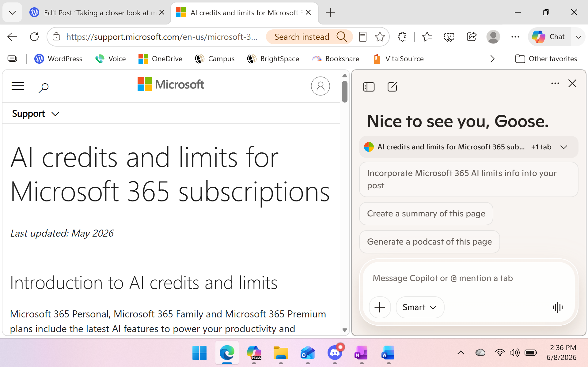Open the OneDrive bookmark
The width and height of the screenshot is (588, 367).
point(160,58)
